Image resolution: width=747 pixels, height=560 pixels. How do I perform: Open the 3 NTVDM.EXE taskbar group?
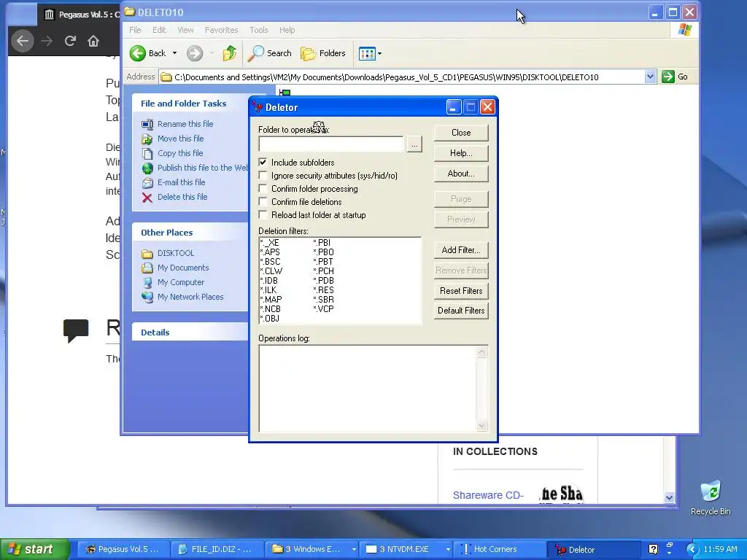pyautogui.click(x=406, y=550)
